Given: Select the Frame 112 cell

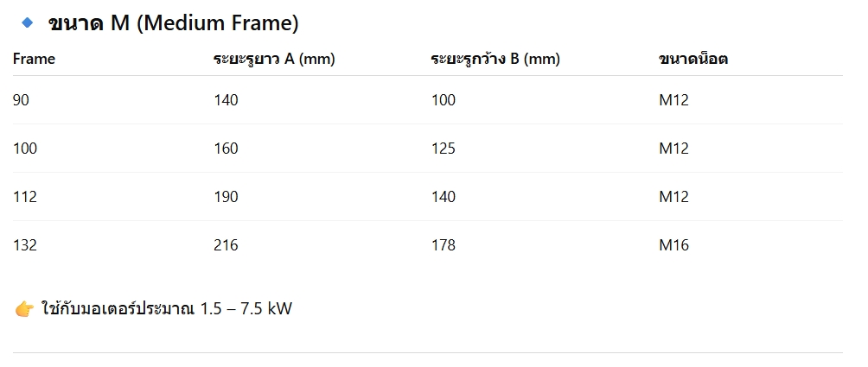Looking at the screenshot, I should (25, 197).
